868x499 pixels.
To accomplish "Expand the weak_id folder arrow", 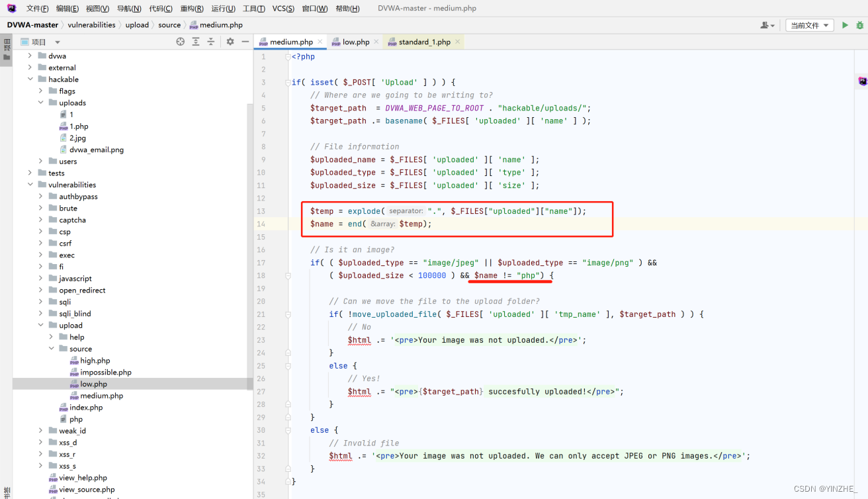I will point(40,431).
